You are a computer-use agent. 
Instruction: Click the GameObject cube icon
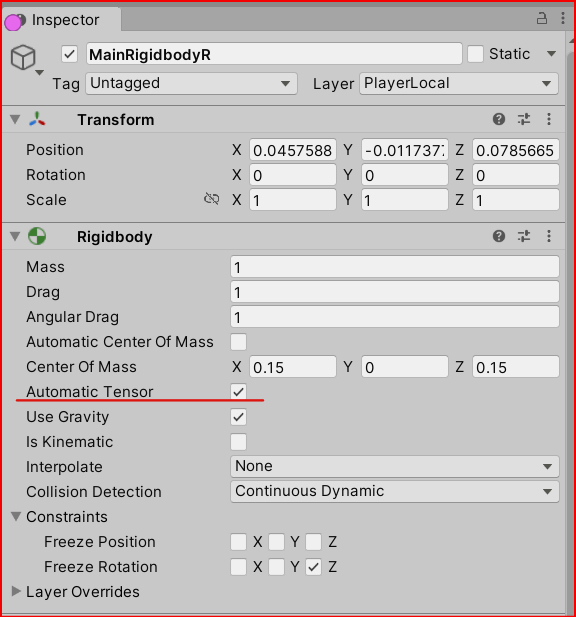[23, 57]
